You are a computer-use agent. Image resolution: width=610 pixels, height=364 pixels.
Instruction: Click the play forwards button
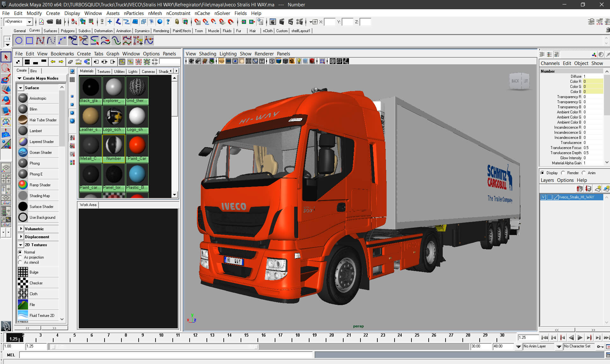[580, 338]
